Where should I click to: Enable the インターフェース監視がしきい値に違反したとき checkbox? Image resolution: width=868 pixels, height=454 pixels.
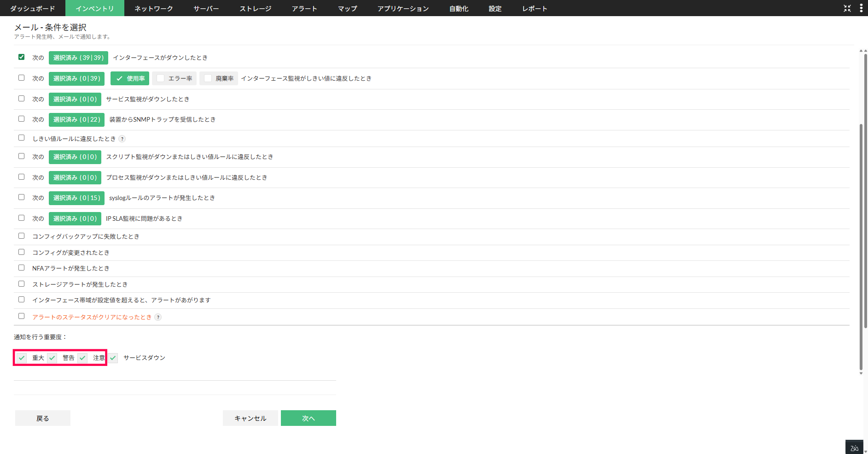pos(21,78)
